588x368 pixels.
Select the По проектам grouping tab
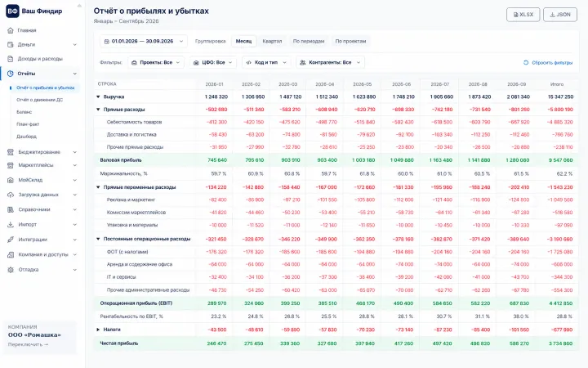pyautogui.click(x=350, y=42)
